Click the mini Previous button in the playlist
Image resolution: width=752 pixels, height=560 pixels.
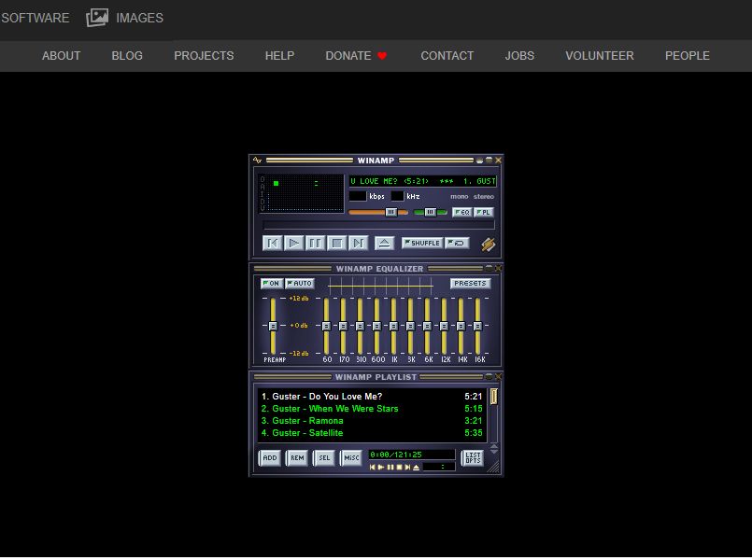point(372,467)
